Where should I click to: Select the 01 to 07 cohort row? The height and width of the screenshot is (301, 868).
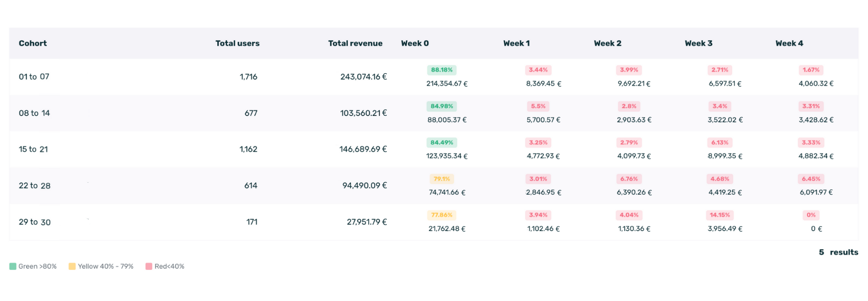click(34, 77)
